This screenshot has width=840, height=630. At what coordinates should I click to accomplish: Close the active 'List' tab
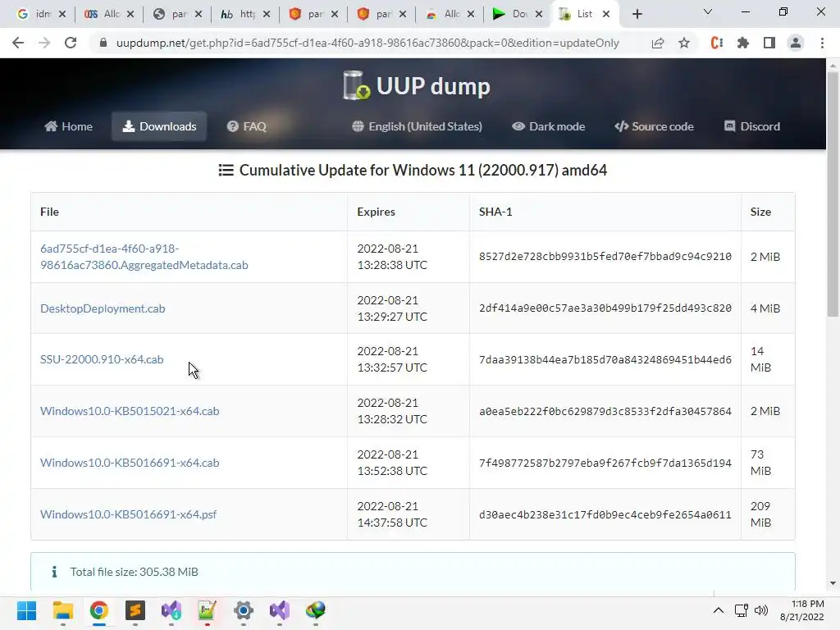[606, 14]
